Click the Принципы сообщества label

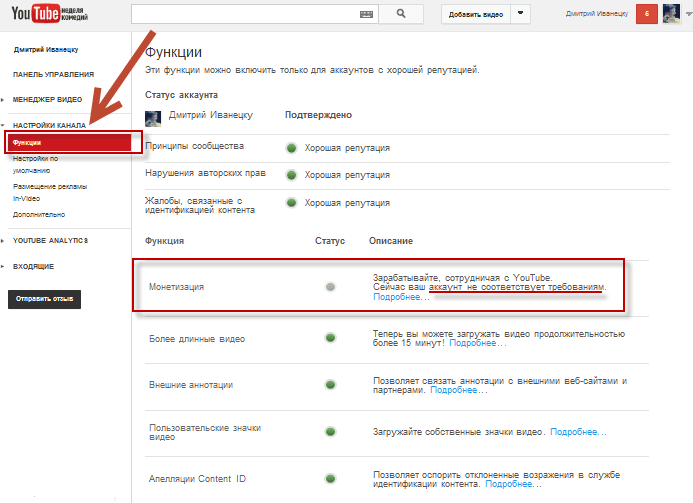[194, 146]
